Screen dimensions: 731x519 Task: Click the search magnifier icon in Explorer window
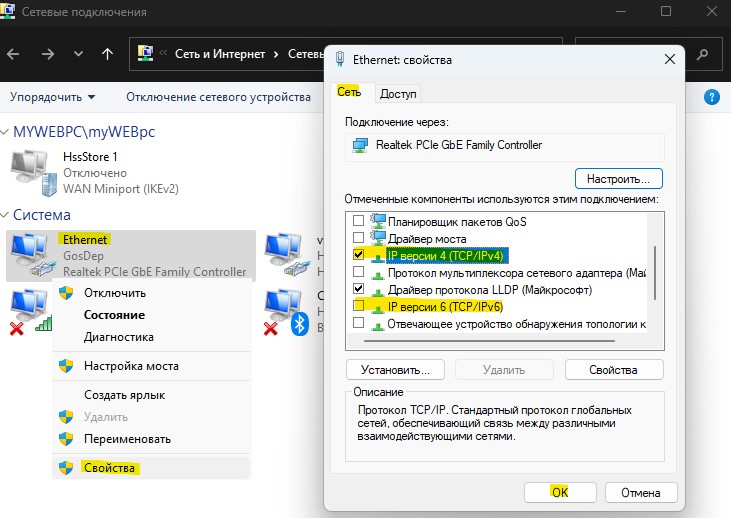702,55
